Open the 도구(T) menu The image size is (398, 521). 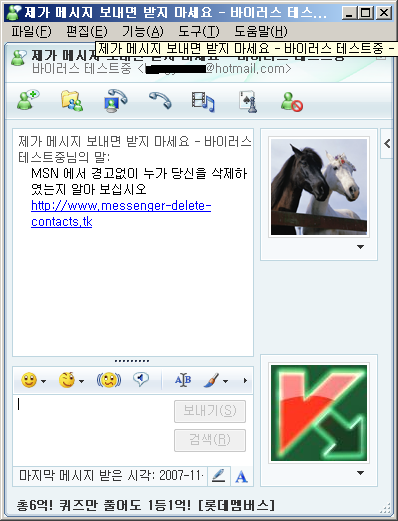pyautogui.click(x=199, y=31)
